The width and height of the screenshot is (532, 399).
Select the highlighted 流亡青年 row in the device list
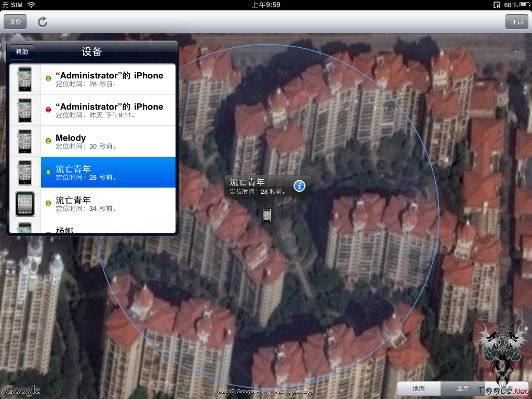tap(92, 172)
